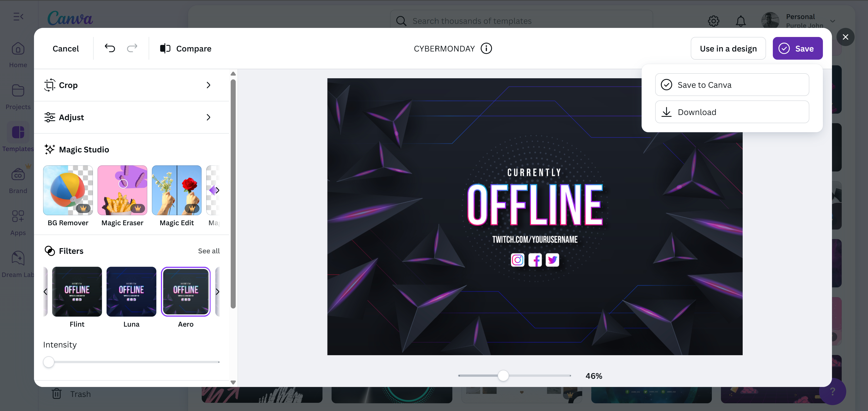This screenshot has width=868, height=411.
Task: Redo the last edit
Action: click(132, 48)
